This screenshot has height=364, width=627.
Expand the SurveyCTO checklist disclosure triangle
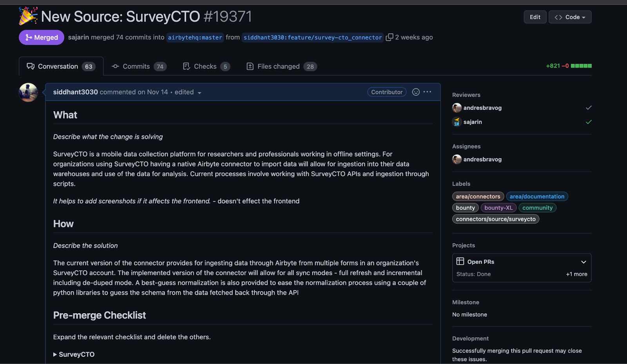pyautogui.click(x=55, y=355)
